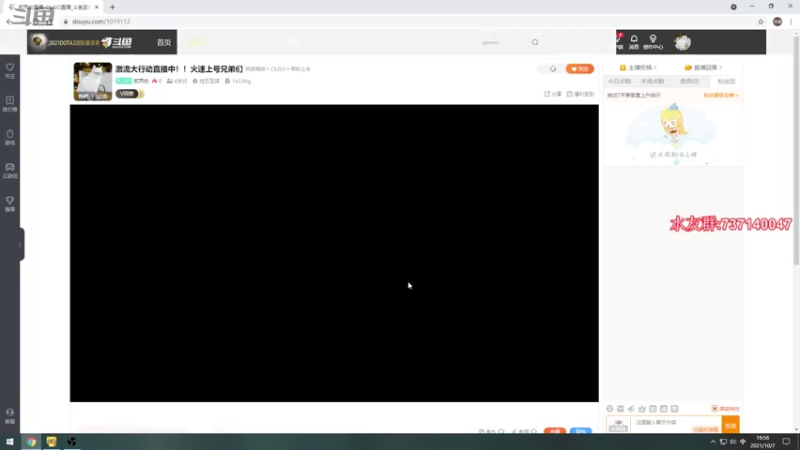Switch to the 本周点数 tab

tap(653, 82)
